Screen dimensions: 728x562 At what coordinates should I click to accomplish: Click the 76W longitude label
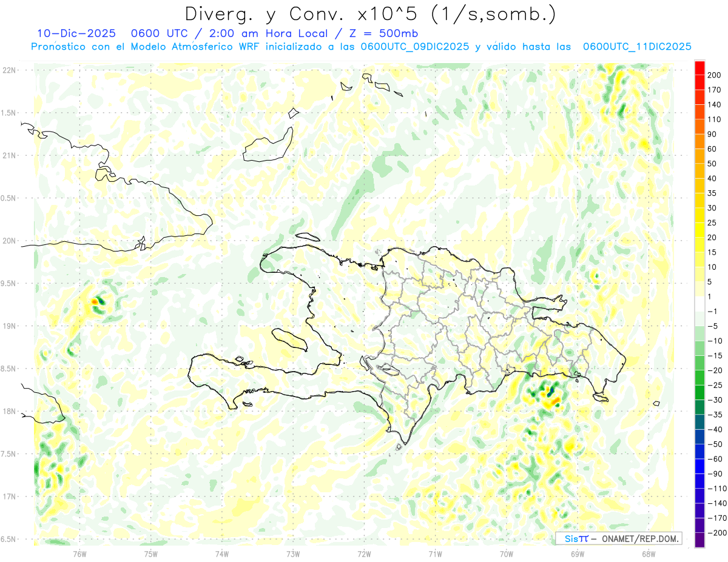click(x=79, y=554)
